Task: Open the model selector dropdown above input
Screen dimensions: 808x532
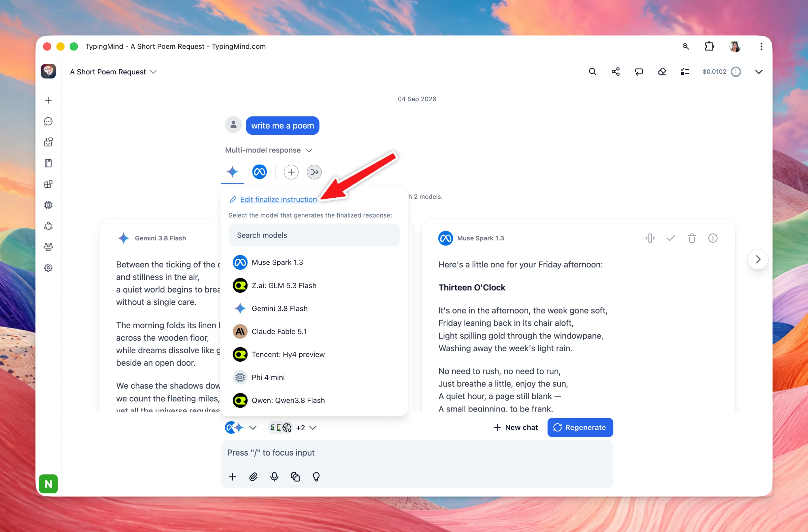Action: [241, 427]
